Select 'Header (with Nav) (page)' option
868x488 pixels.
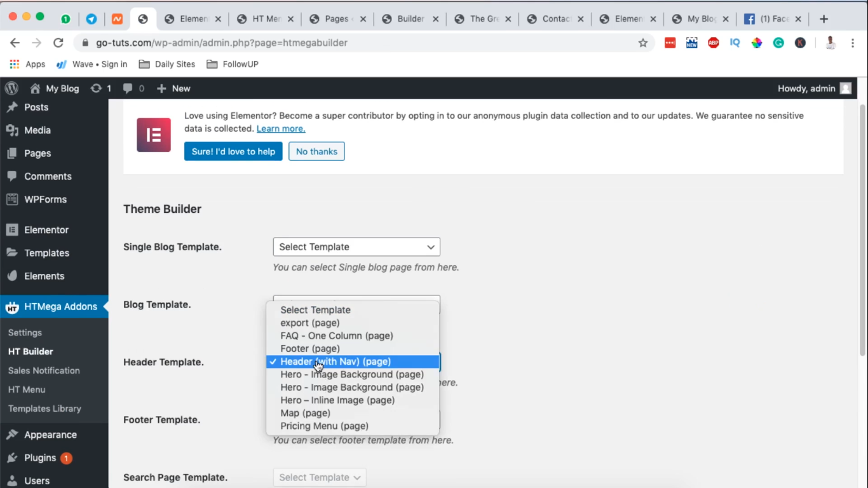(x=353, y=362)
